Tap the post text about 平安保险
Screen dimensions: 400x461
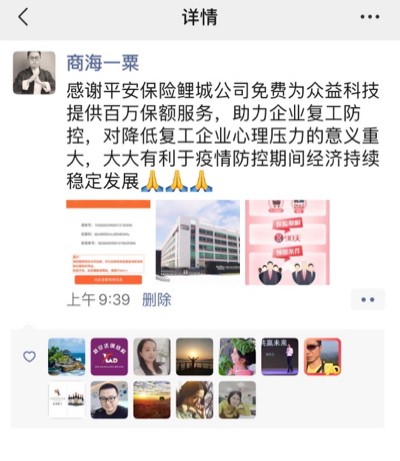click(223, 136)
